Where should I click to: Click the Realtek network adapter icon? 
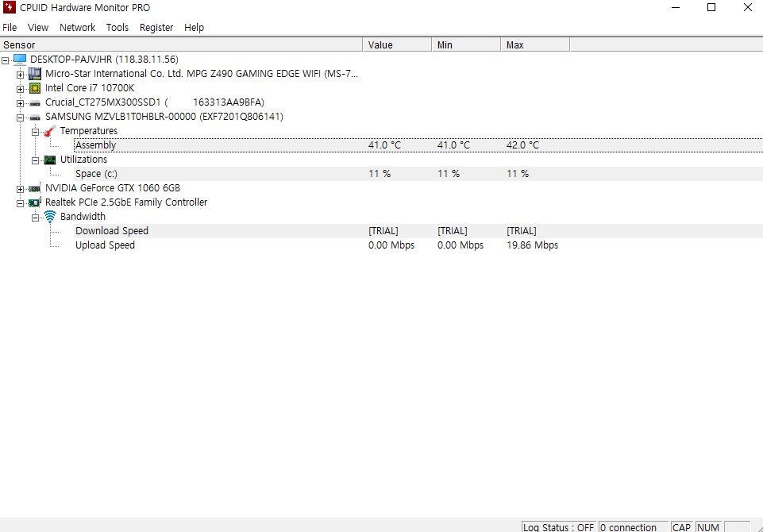[35, 202]
